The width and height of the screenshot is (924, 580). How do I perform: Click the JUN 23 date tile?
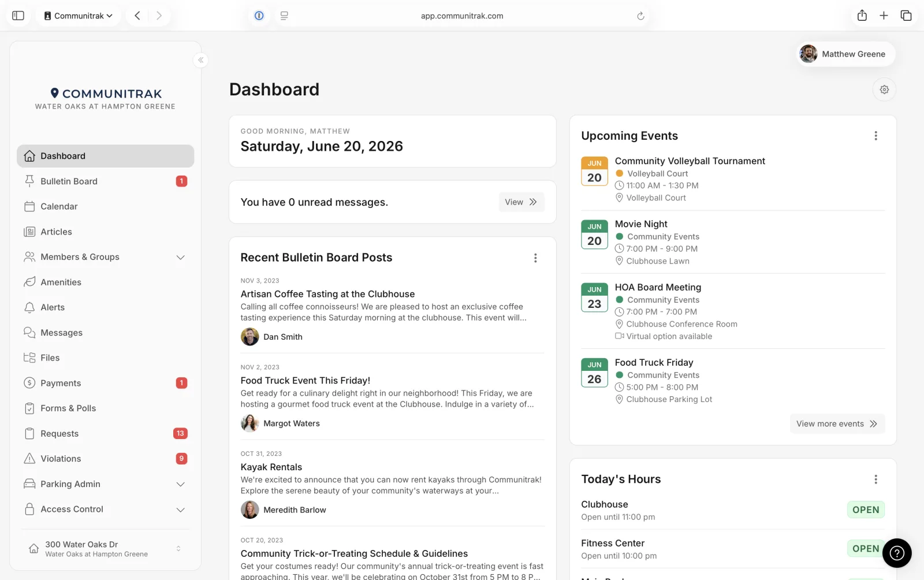click(594, 298)
